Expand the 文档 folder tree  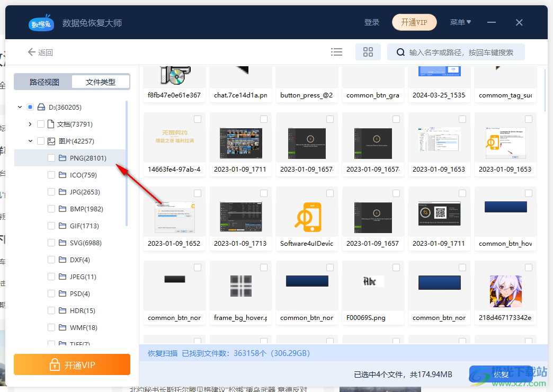[30, 124]
